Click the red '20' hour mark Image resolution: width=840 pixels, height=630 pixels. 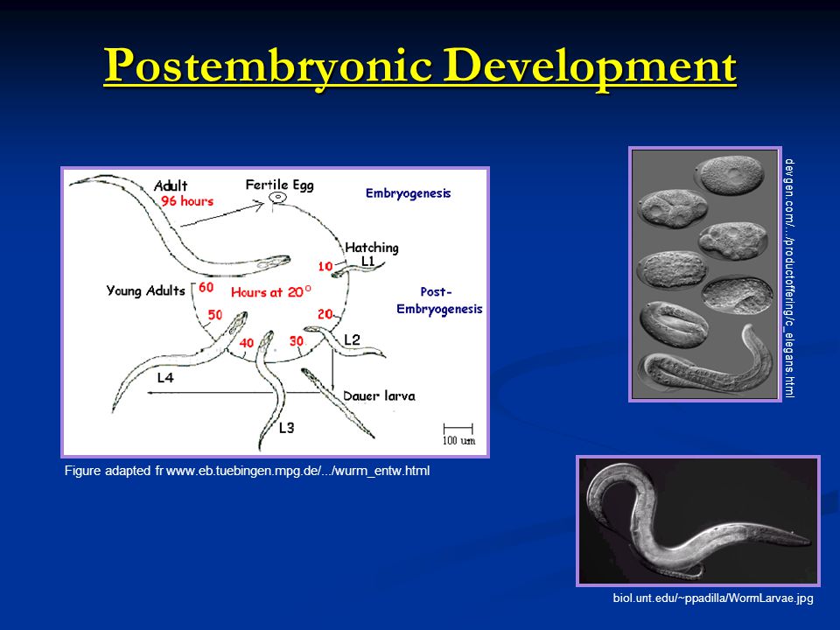click(x=325, y=314)
